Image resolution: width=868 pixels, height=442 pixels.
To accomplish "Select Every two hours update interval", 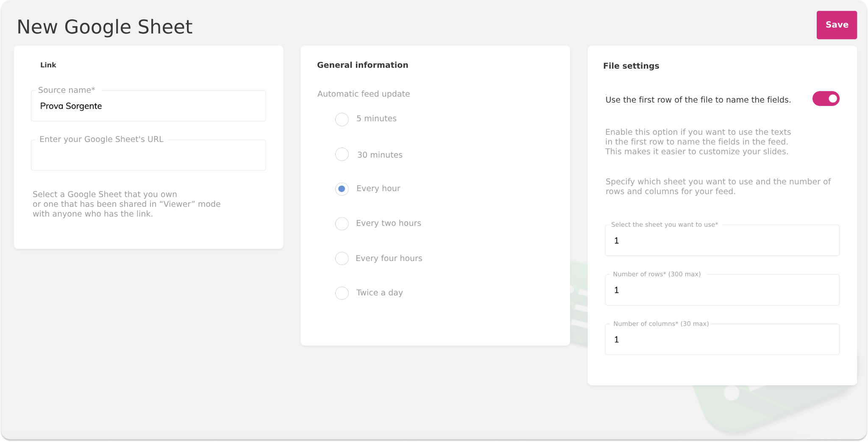I will [x=342, y=223].
